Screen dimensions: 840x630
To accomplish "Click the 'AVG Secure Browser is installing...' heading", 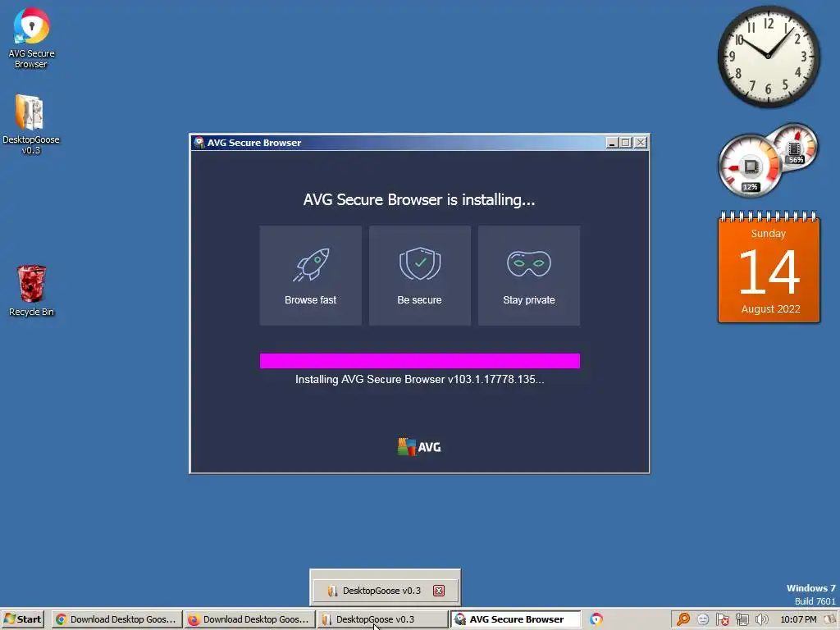I will (419, 200).
